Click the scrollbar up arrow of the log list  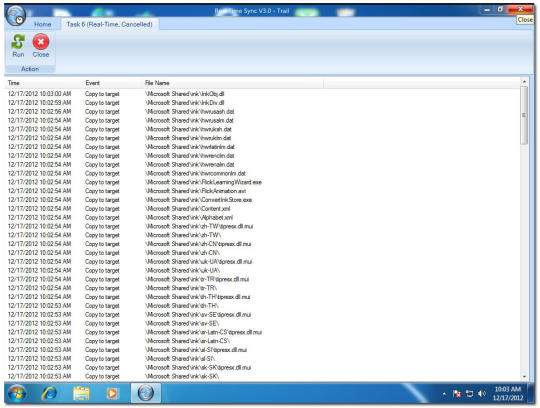coord(524,82)
